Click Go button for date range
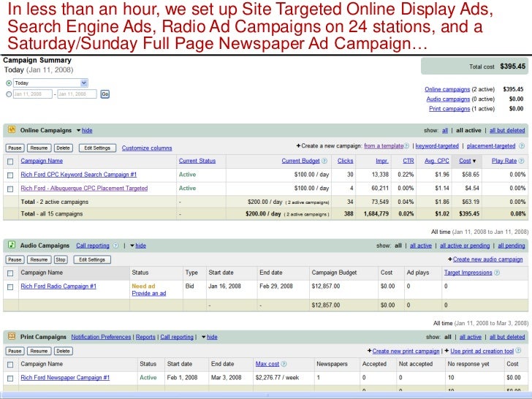The height and width of the screenshot is (399, 532). [104, 94]
